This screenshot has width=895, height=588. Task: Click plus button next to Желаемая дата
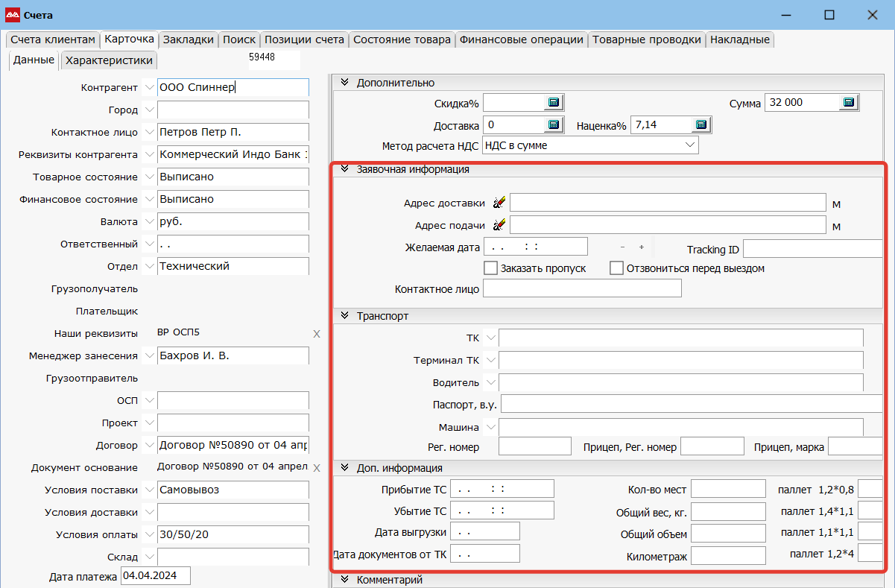tap(641, 247)
